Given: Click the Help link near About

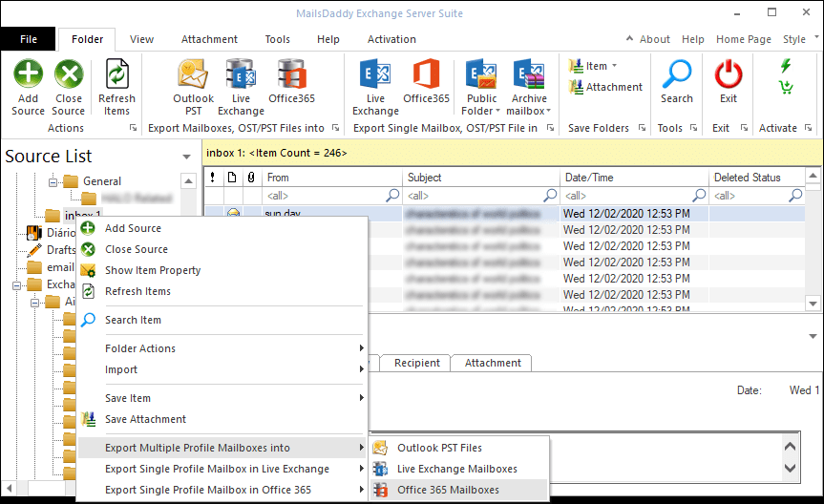Looking at the screenshot, I should [x=692, y=39].
